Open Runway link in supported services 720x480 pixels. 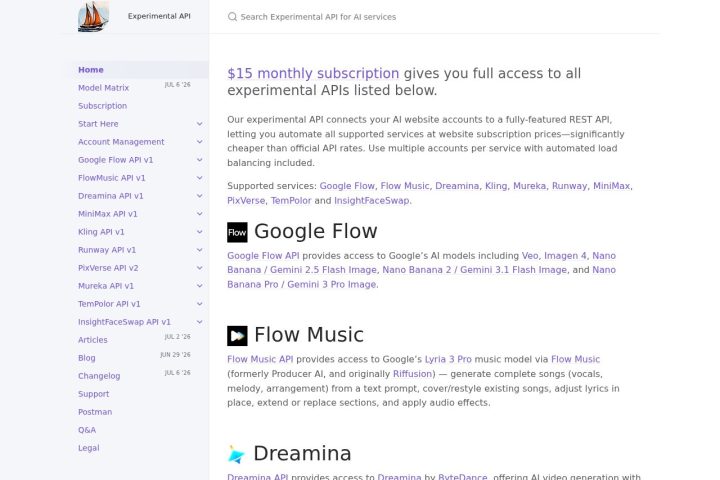[x=569, y=186]
